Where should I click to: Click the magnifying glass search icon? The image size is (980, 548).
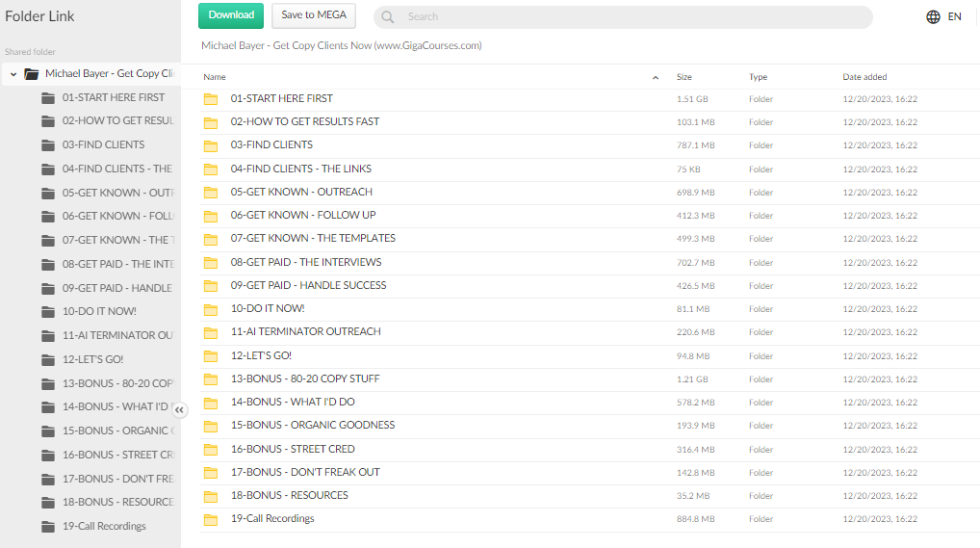pyautogui.click(x=387, y=17)
